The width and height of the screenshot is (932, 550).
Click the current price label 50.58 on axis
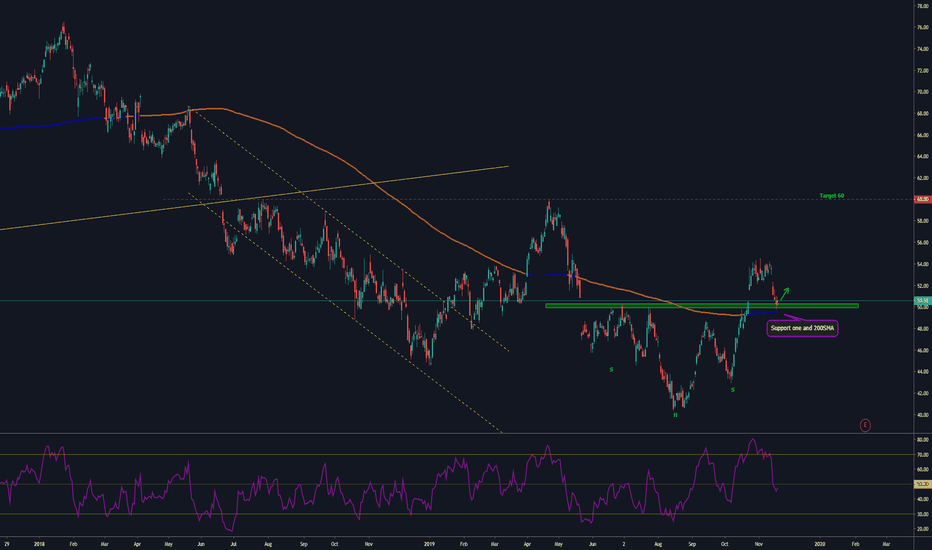pos(923,301)
